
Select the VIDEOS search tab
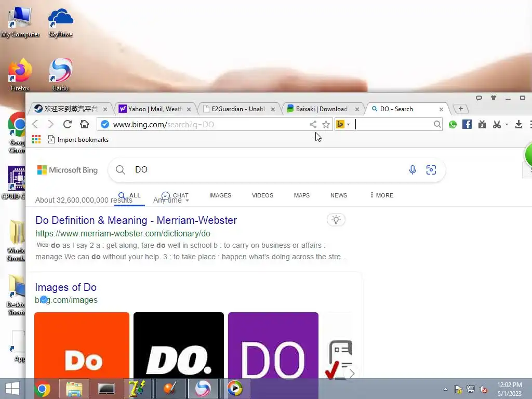pyautogui.click(x=262, y=195)
